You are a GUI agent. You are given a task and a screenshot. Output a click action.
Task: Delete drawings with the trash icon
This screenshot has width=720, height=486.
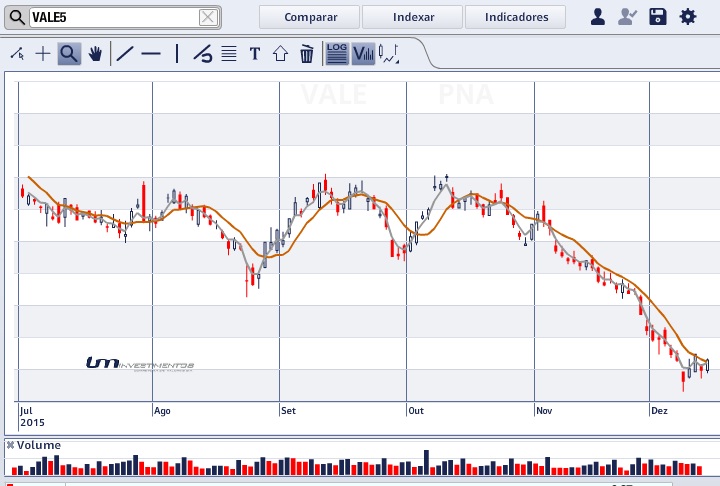[x=306, y=54]
